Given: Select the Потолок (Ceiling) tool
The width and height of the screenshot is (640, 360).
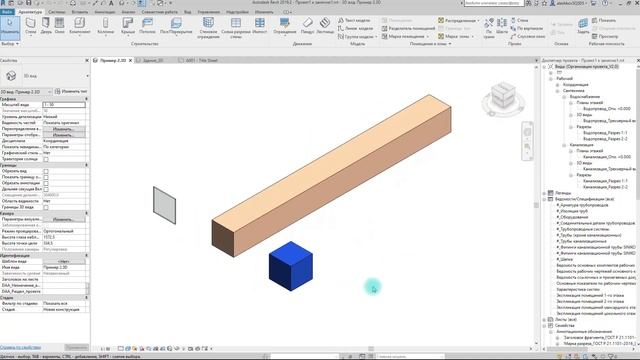Looking at the screenshot, I should tap(147, 25).
